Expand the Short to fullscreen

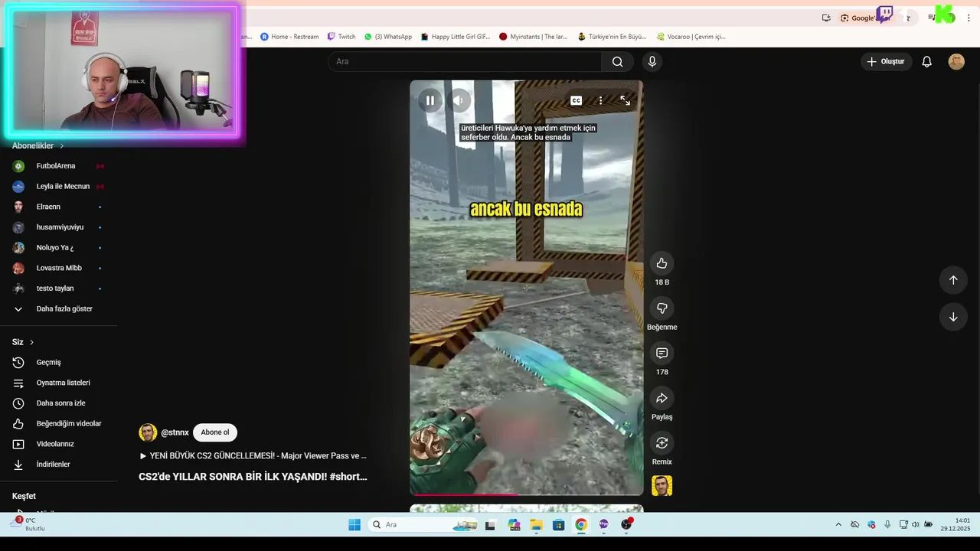625,100
